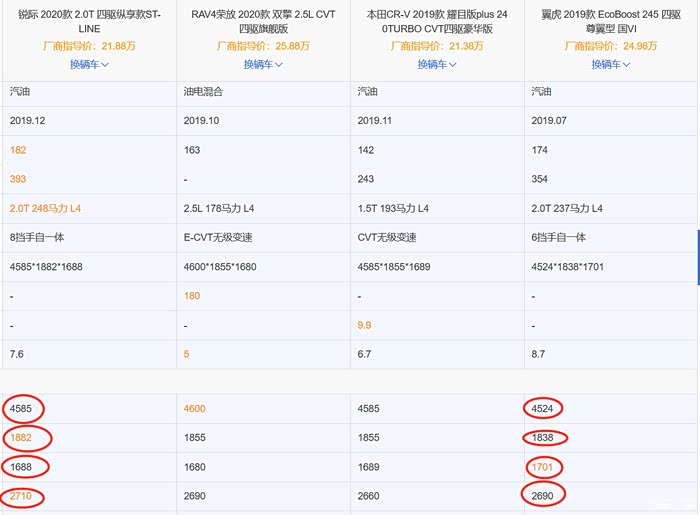Image resolution: width=700 pixels, height=515 pixels.
Task: Open 换辆车 dropdown under 翼虎 2019款
Action: pyautogui.click(x=611, y=64)
